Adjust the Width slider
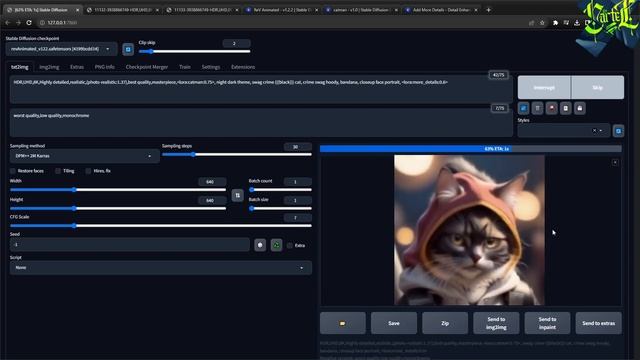This screenshot has width=640, height=360. tap(118, 190)
